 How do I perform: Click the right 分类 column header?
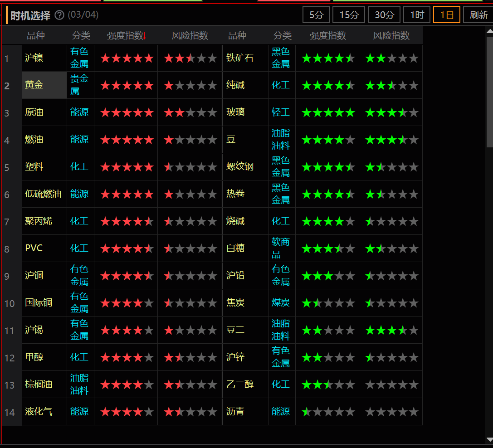283,35
